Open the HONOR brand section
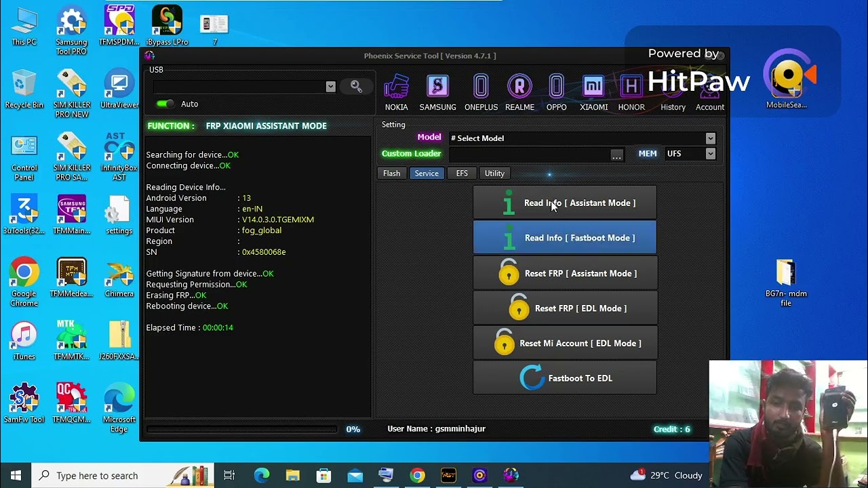868x488 pixels. click(x=631, y=92)
